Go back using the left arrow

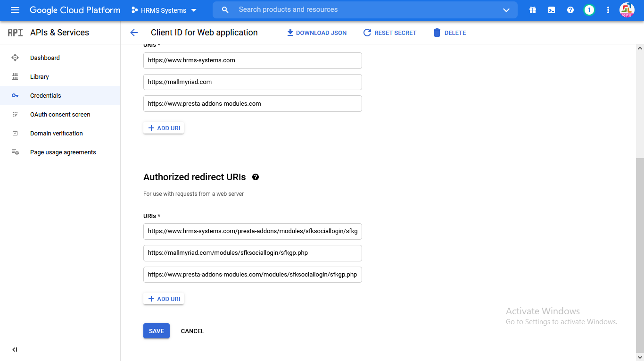(134, 33)
